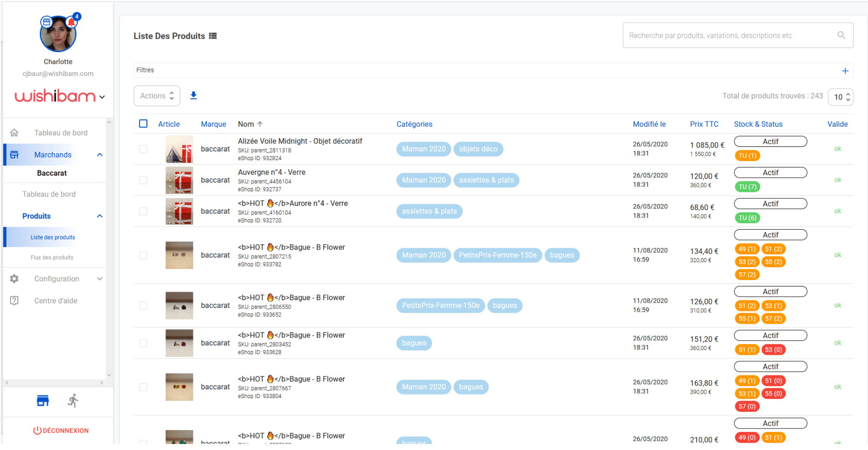
Task: Tick checkbox for SKU parent_2806550
Action: pos(144,305)
